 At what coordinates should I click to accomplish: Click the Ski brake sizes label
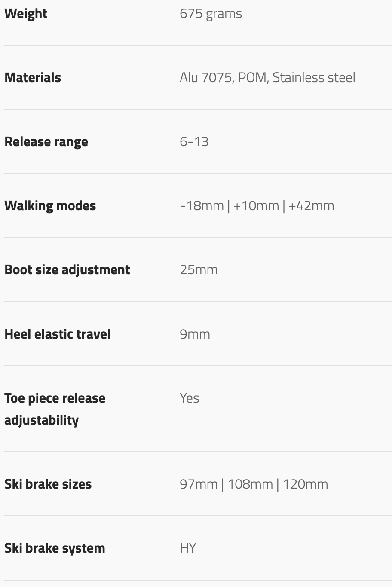coord(48,484)
